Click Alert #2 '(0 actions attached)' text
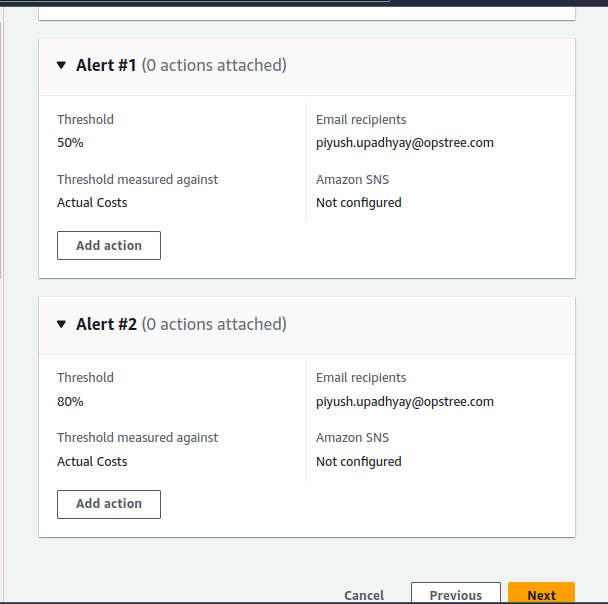Image resolution: width=608 pixels, height=604 pixels. [214, 325]
